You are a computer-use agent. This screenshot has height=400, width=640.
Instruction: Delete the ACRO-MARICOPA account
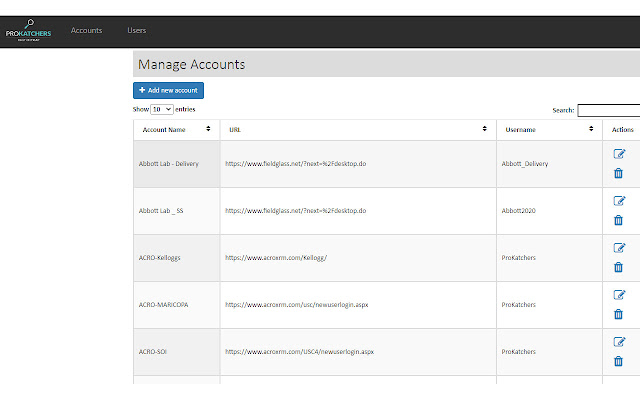618,314
